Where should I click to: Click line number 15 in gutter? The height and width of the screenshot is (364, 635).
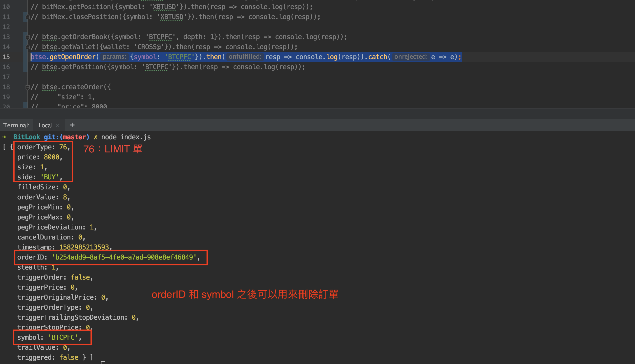point(6,57)
